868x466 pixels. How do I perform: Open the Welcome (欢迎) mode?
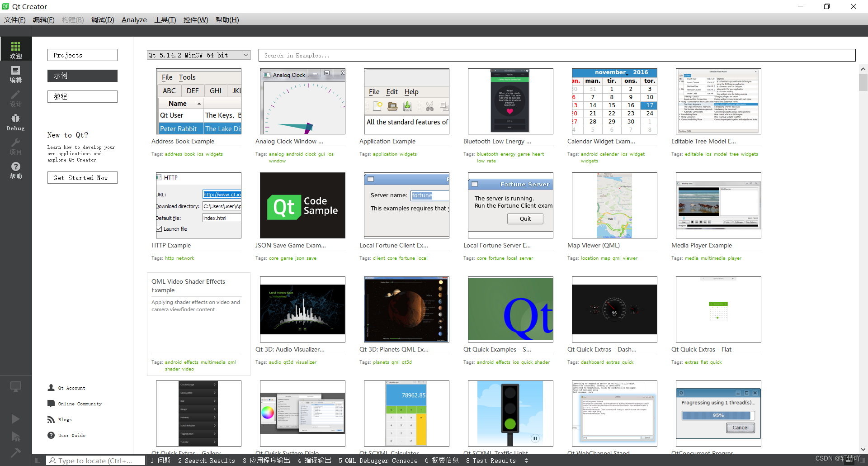(x=16, y=48)
